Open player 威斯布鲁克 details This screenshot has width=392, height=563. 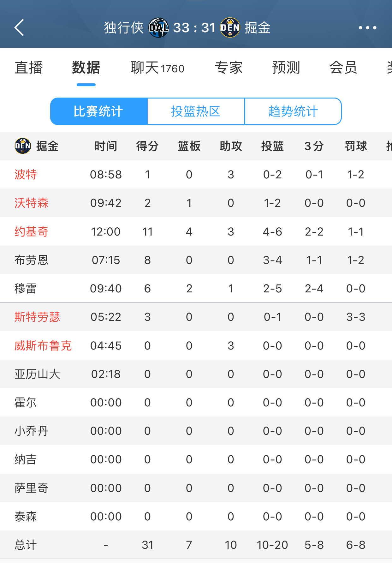(43, 346)
